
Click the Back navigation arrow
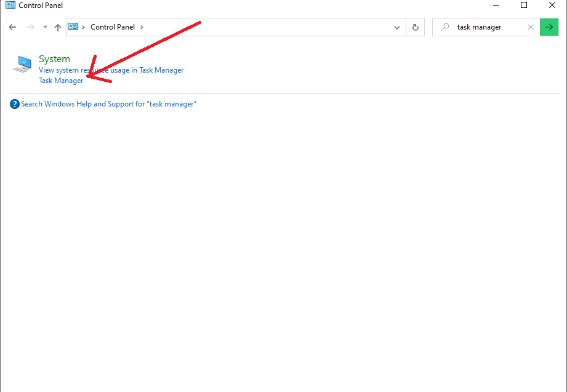[12, 27]
